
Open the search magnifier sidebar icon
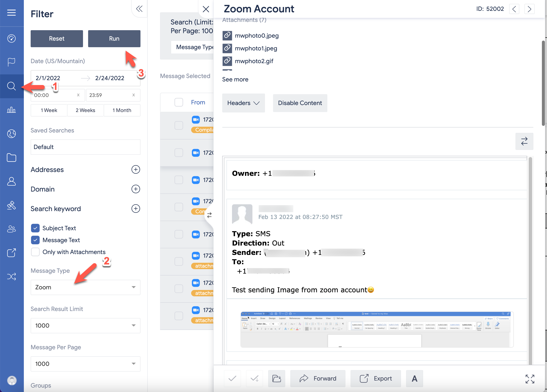[x=11, y=86]
